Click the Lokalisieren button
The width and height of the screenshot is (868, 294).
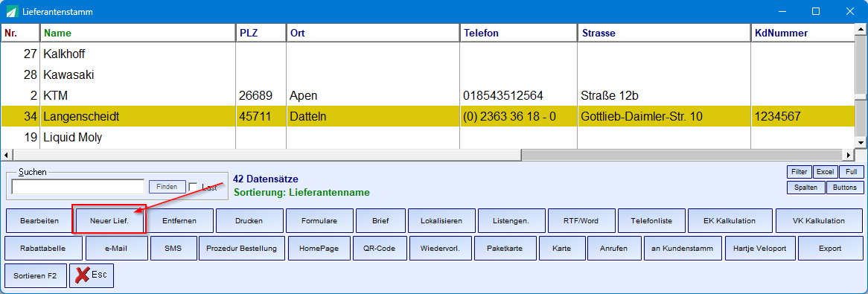[x=441, y=220]
